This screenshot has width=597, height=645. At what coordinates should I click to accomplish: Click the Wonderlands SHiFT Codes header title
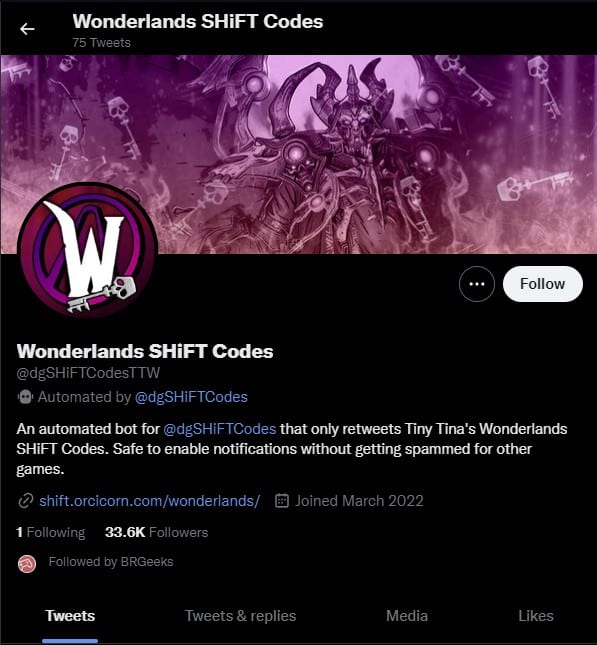coord(198,21)
